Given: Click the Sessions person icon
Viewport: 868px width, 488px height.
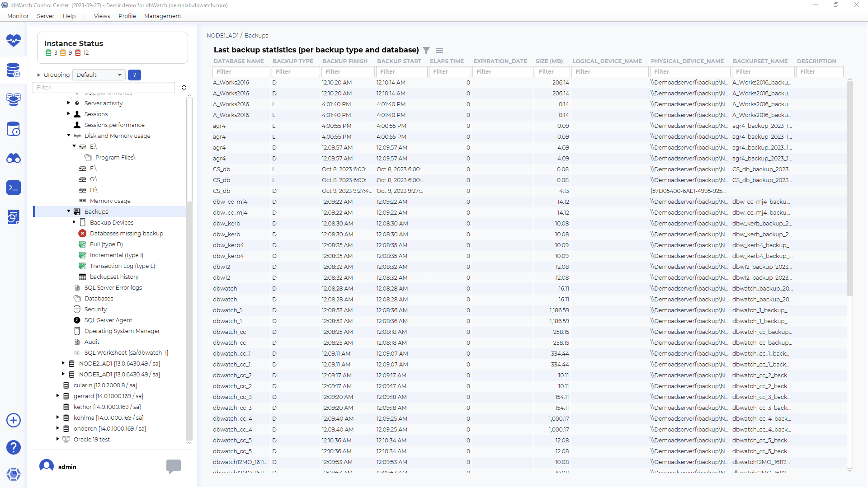Looking at the screenshot, I should click(x=77, y=114).
